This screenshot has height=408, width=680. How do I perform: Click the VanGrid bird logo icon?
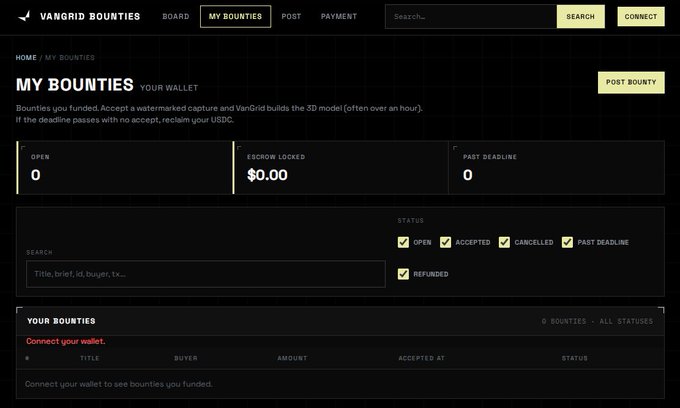tap(24, 16)
